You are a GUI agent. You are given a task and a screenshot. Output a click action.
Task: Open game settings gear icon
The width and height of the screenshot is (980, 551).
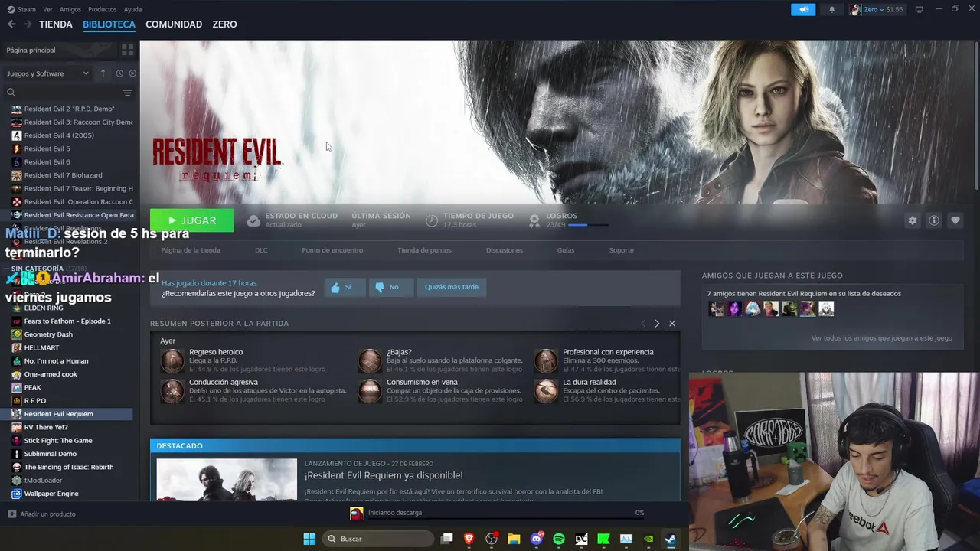coord(912,220)
